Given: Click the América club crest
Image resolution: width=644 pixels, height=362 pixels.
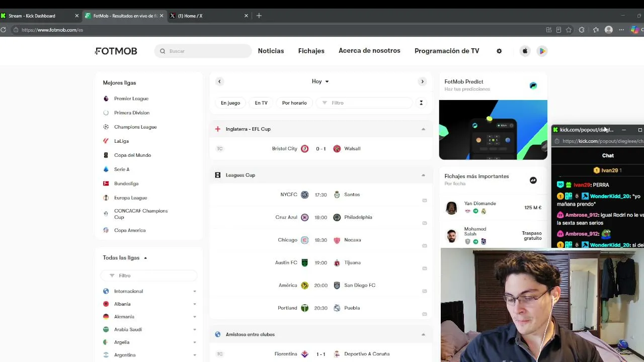Looking at the screenshot, I should click(x=304, y=286).
